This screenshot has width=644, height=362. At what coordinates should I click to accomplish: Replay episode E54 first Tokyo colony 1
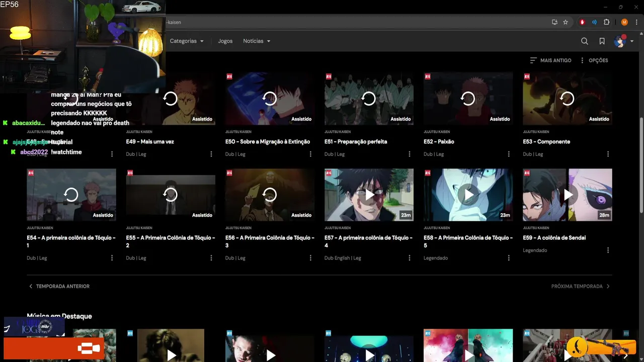point(71,195)
